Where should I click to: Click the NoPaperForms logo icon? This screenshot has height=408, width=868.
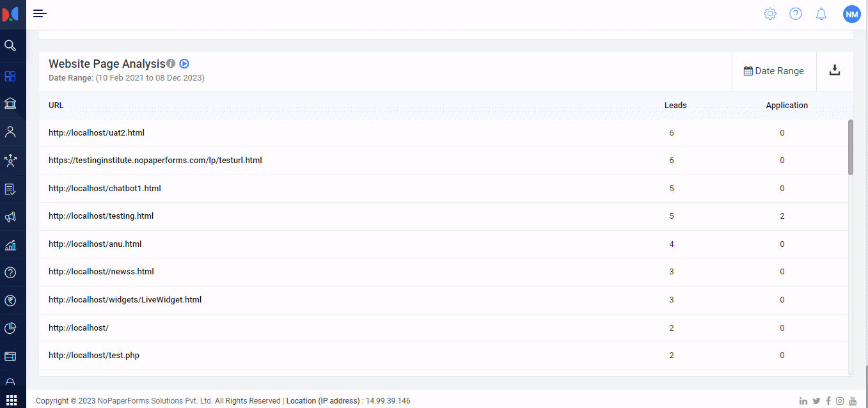click(x=11, y=13)
